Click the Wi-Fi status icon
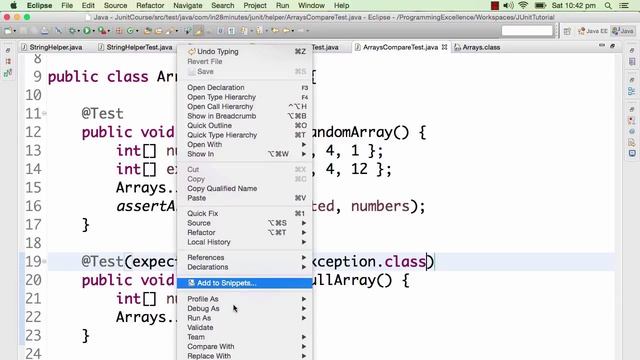This screenshot has width=640, height=360. point(523,6)
